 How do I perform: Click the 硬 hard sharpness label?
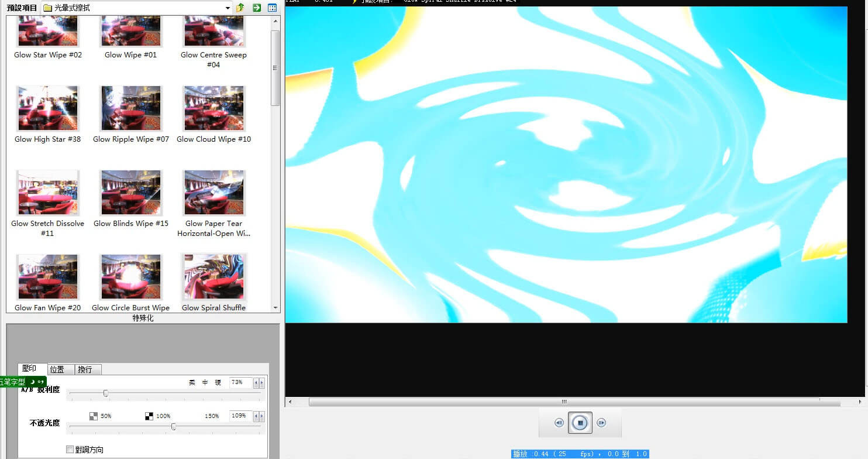218,382
